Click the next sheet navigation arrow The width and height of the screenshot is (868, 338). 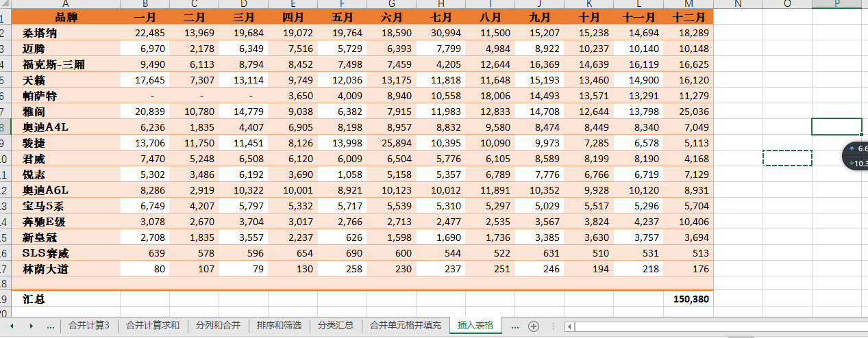click(31, 326)
